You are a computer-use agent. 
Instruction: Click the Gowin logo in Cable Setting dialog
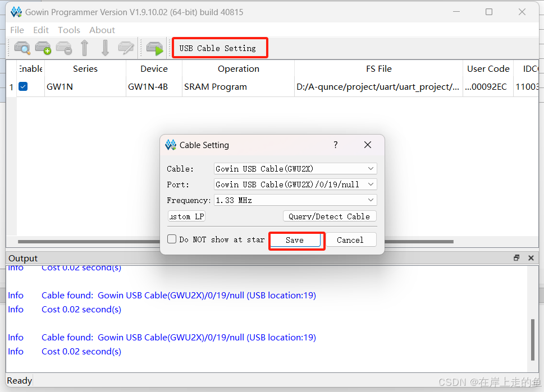170,145
